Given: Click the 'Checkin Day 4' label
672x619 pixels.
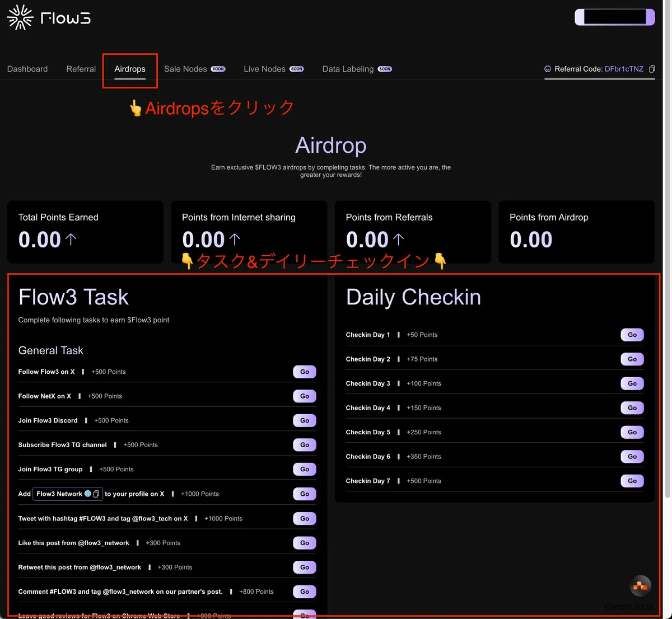Looking at the screenshot, I should click(368, 408).
